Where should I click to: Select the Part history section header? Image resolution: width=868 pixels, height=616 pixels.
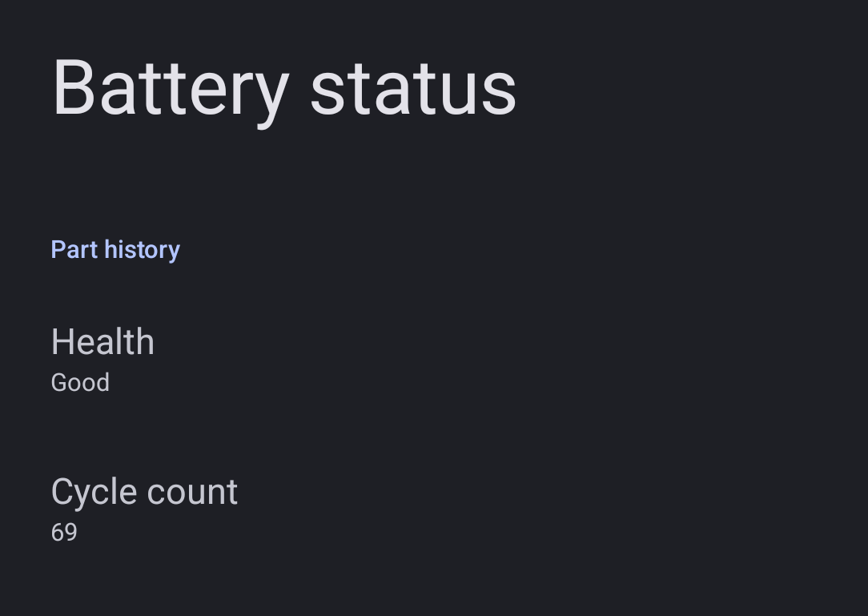(x=115, y=249)
